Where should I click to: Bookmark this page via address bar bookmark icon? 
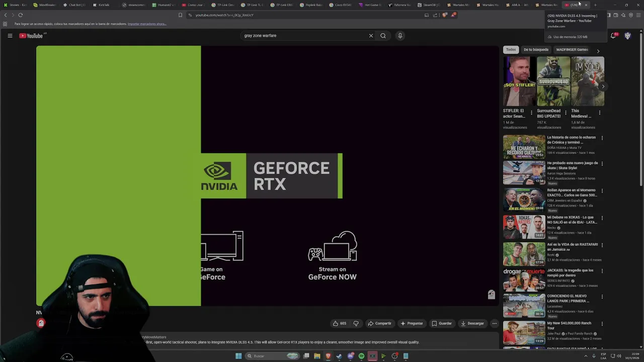coord(180,15)
